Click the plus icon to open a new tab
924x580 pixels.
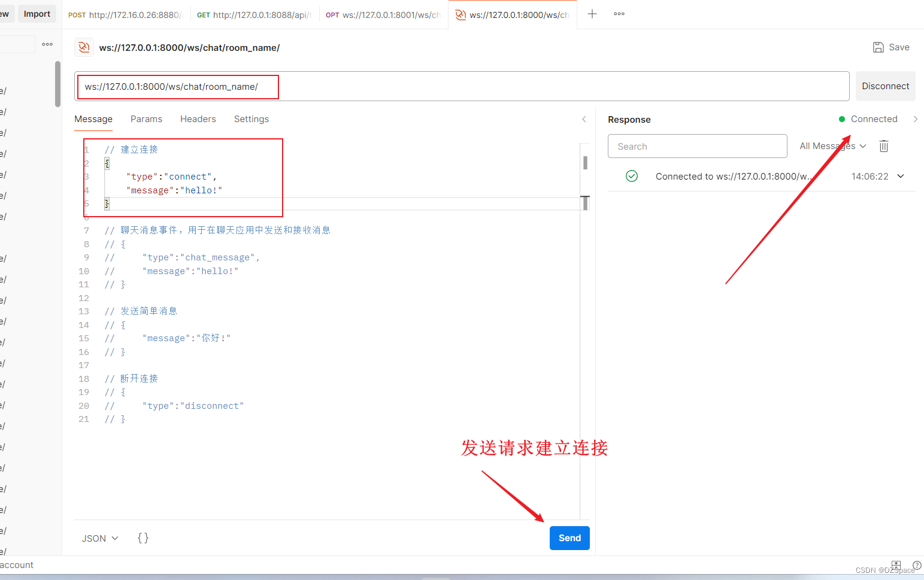(592, 13)
